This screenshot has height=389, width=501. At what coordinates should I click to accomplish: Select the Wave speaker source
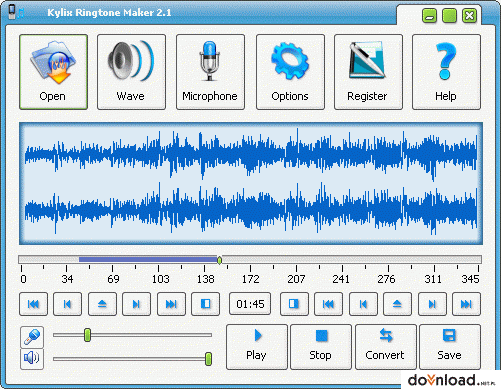(x=131, y=72)
